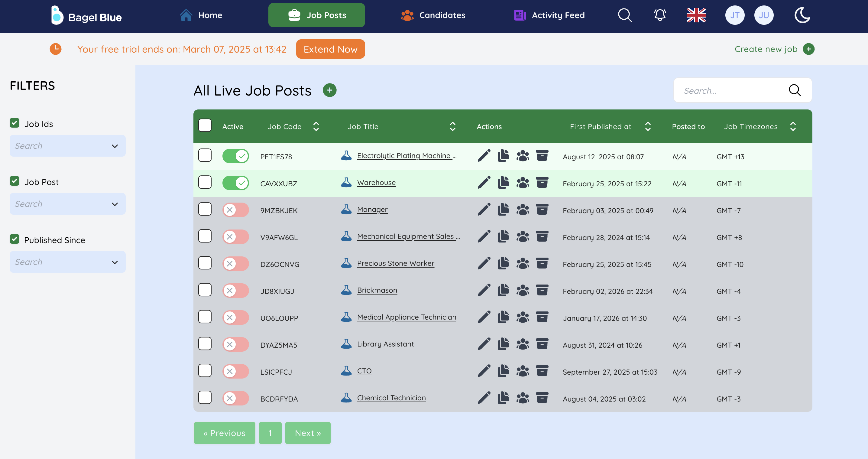Click the duplicate icon for Manager job

tap(504, 209)
